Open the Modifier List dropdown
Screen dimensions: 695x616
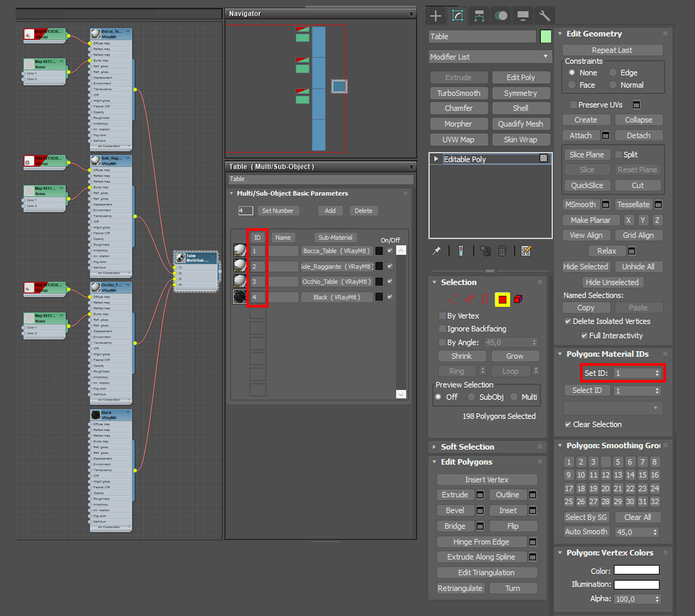tap(489, 57)
